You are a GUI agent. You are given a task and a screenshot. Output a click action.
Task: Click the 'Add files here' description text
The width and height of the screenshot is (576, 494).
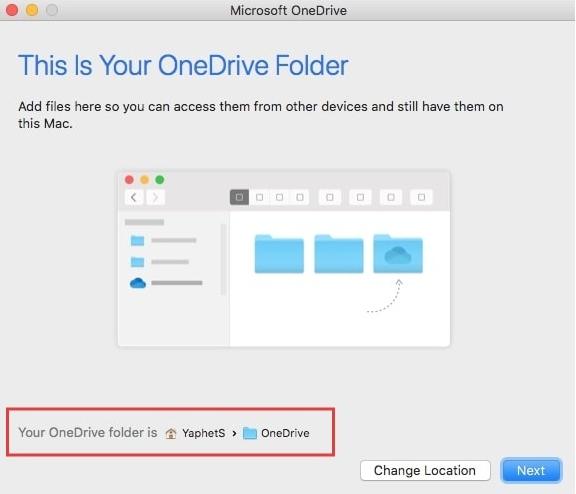pyautogui.click(x=261, y=115)
